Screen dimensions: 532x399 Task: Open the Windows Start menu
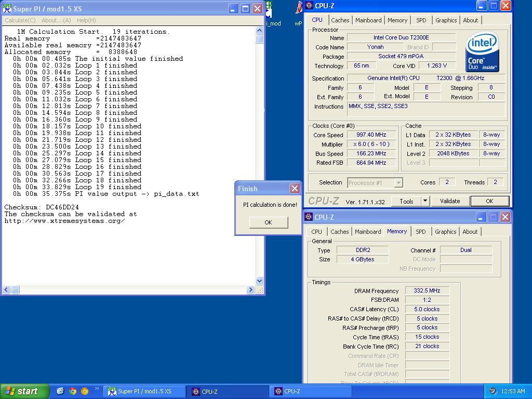click(25, 391)
